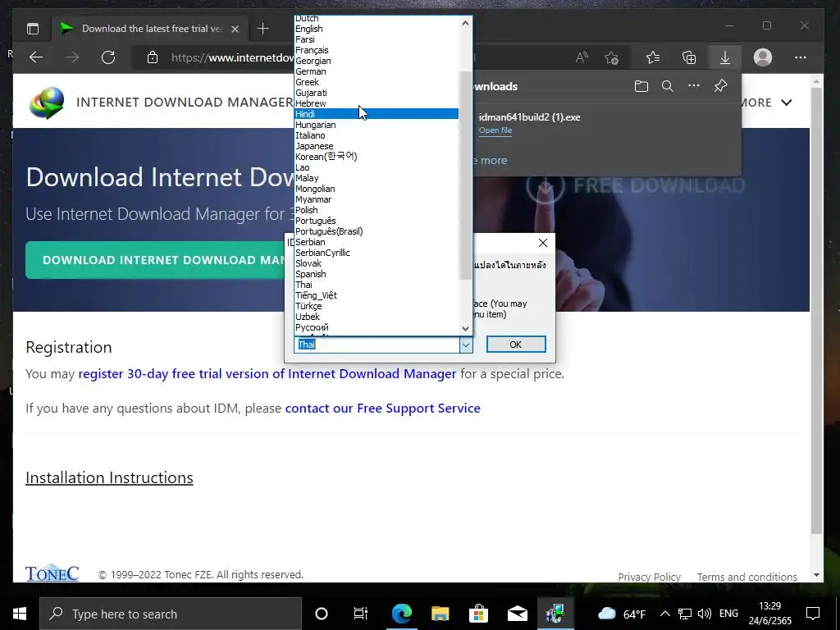Viewport: 840px width, 630px height.
Task: Open the tab actions menu icon
Action: pos(33,29)
